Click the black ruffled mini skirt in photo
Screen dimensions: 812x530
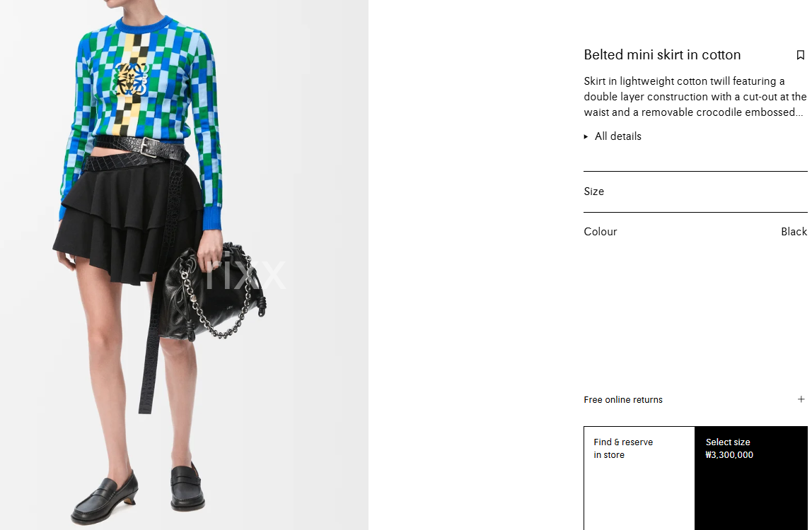[127, 223]
